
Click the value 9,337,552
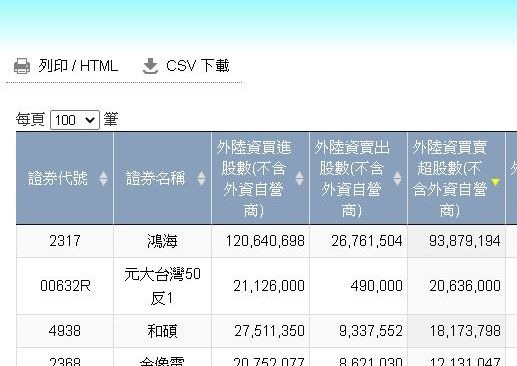(x=371, y=331)
